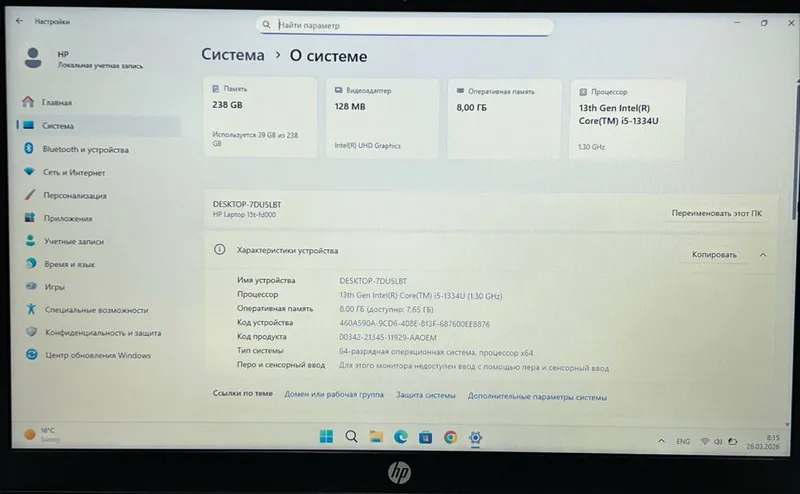This screenshot has width=800, height=494.
Task: Click the home icon next to Главная
Action: pos(29,102)
